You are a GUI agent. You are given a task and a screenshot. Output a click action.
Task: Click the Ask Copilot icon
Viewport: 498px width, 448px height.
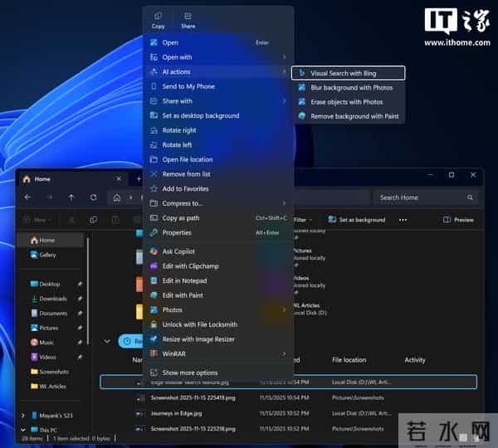[154, 251]
